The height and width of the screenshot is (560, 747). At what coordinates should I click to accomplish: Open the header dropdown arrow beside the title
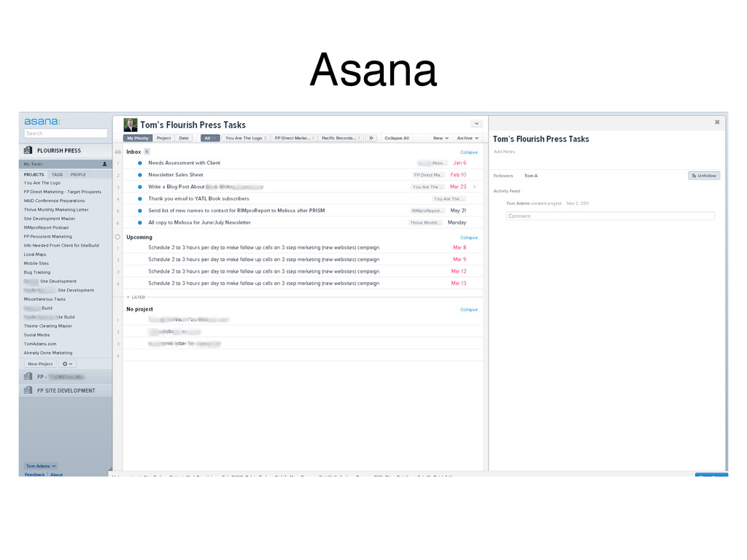[476, 124]
